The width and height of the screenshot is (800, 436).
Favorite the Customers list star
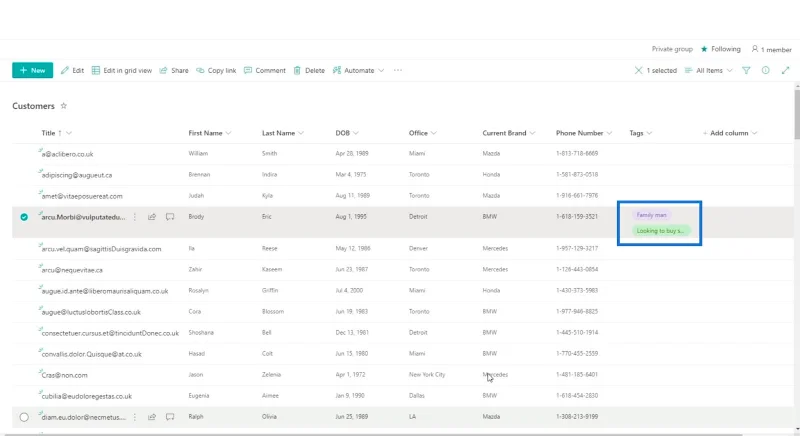64,106
